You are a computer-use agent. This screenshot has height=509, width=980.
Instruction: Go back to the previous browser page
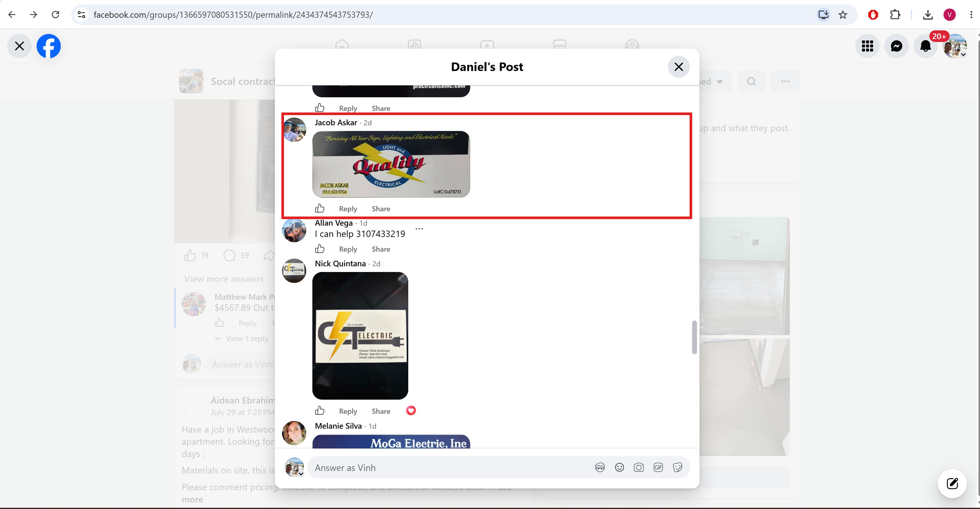tap(12, 14)
